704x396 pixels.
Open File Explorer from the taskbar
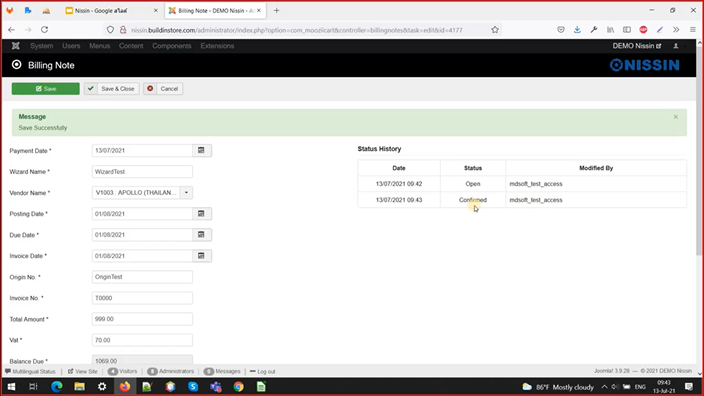[x=79, y=387]
